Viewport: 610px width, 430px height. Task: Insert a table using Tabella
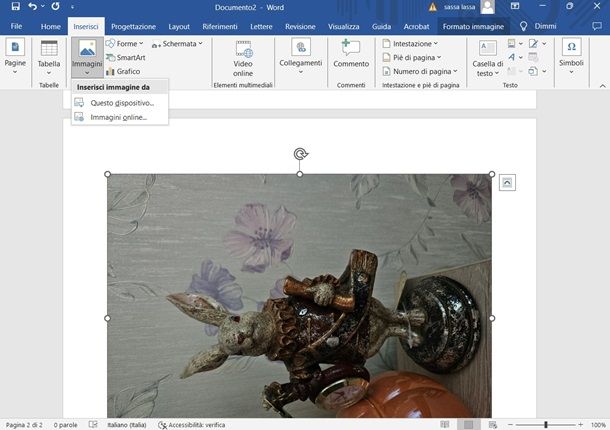pyautogui.click(x=49, y=58)
